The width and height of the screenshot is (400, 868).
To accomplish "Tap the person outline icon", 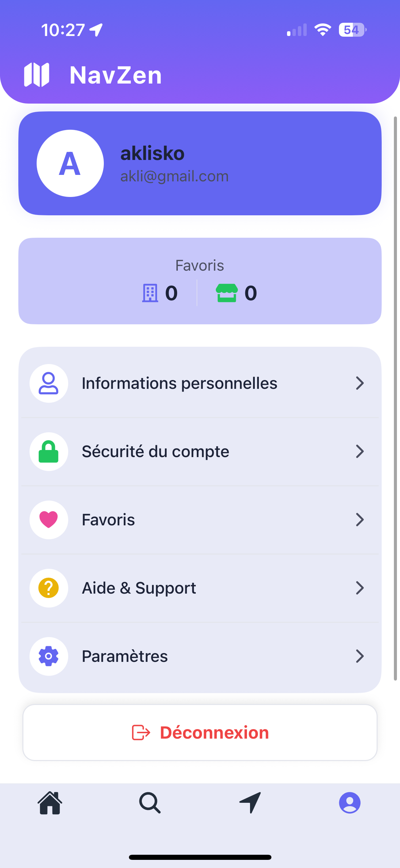I will 49,383.
